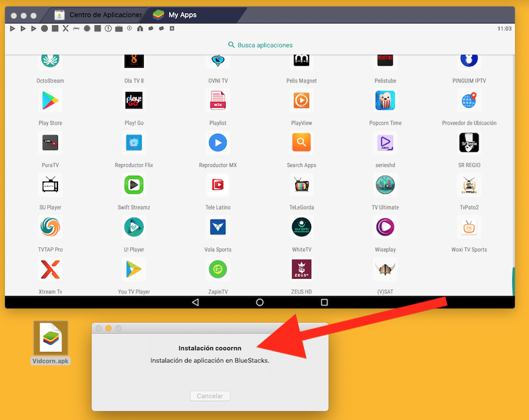Open the Search Apps tool

point(301,142)
